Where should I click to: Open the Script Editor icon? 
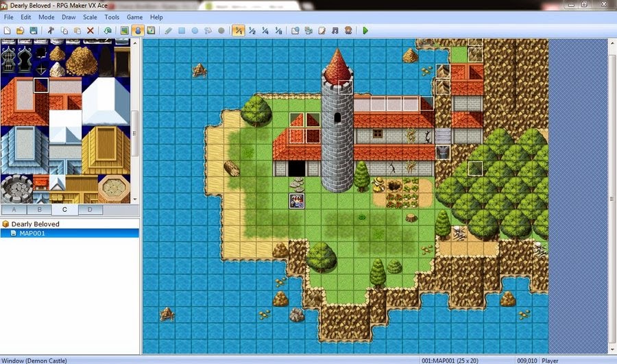click(x=322, y=30)
